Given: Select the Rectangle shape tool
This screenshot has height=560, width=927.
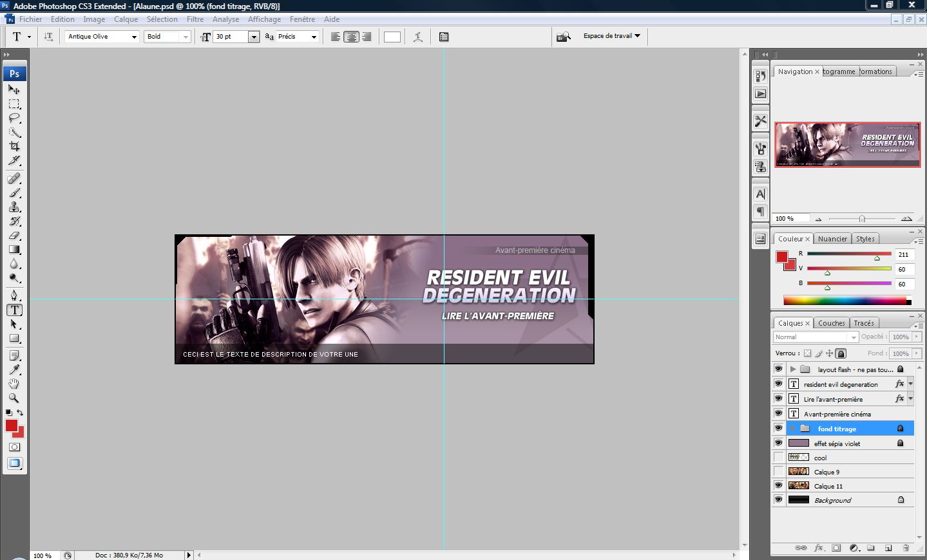Looking at the screenshot, I should click(14, 338).
